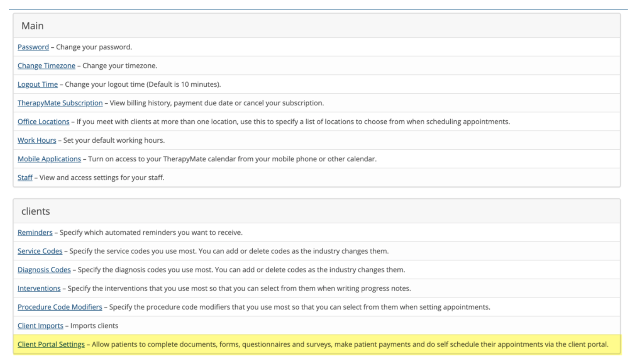Click the 'Set your default working hours.' text
The height and width of the screenshot is (364, 636).
pos(114,140)
